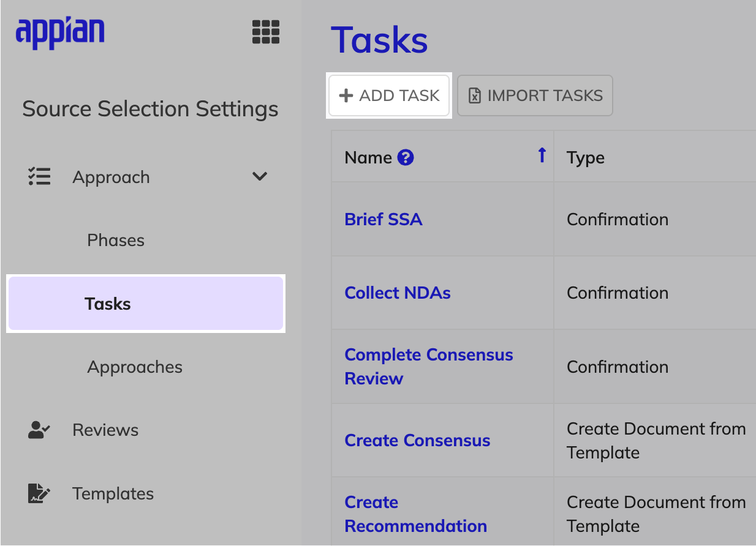Image resolution: width=756 pixels, height=546 pixels.
Task: Open the Appian home logo
Action: tap(60, 32)
